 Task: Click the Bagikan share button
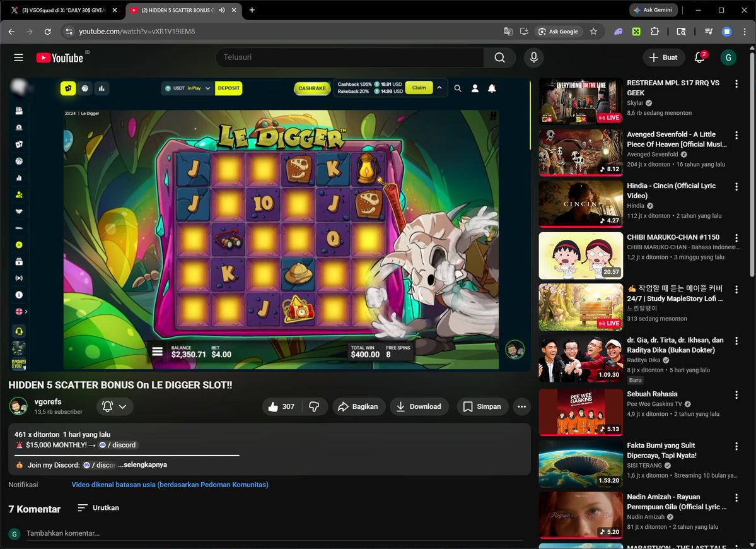358,406
